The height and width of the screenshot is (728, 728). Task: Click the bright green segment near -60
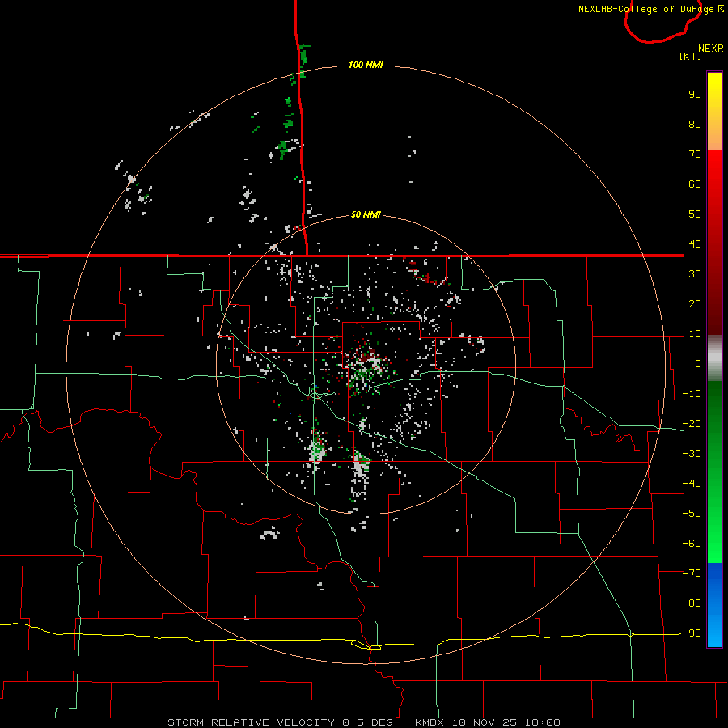tap(714, 544)
